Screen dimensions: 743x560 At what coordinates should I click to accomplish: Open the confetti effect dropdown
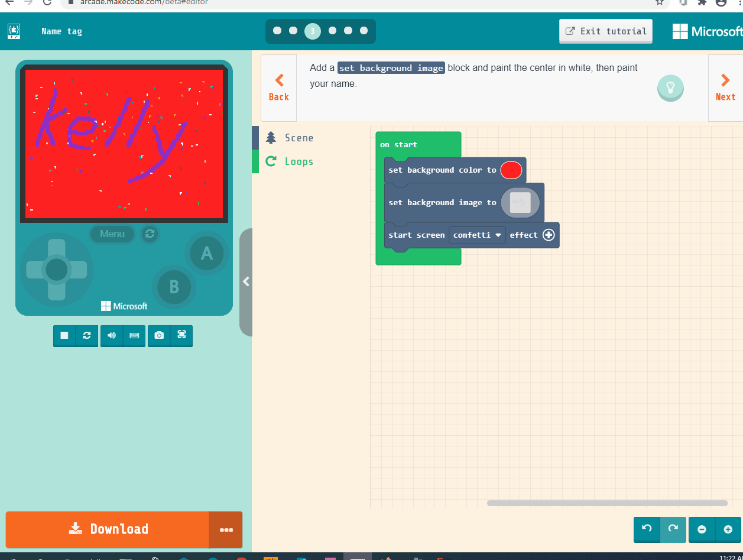point(478,235)
